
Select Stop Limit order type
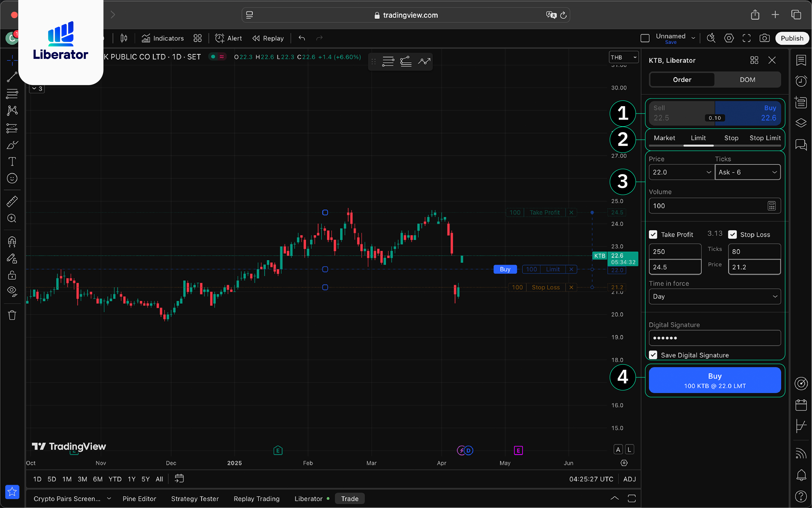click(x=765, y=138)
